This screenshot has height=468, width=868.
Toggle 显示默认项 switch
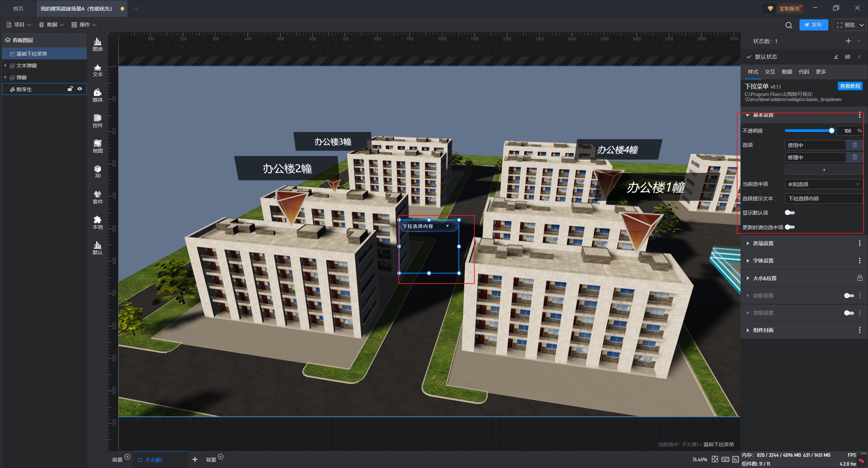click(790, 213)
